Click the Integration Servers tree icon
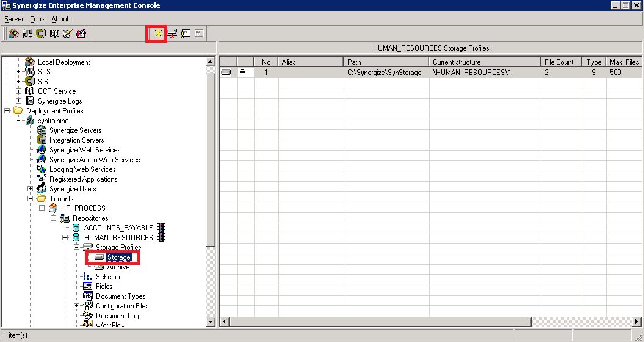 click(x=42, y=140)
